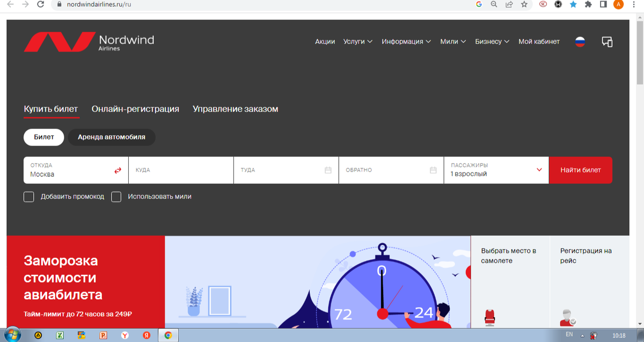Viewport: 644px width, 342px height.
Task: Click the red seat icon
Action: [x=488, y=317]
